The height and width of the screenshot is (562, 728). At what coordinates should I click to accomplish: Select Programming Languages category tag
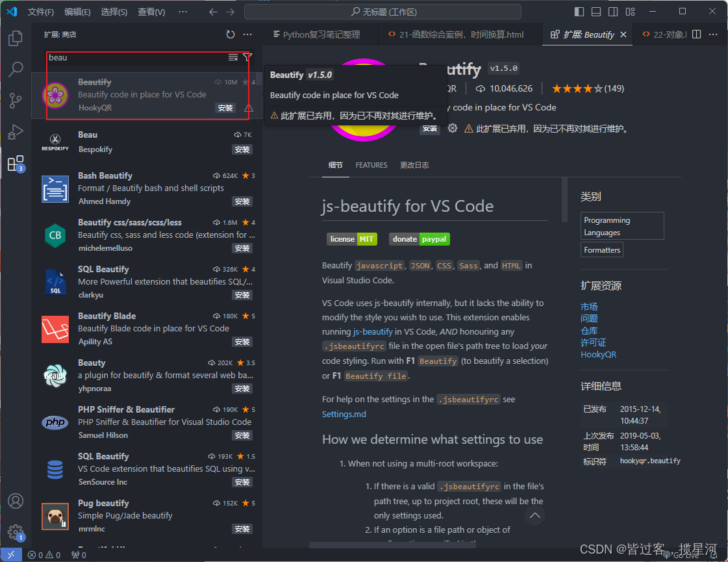click(622, 226)
